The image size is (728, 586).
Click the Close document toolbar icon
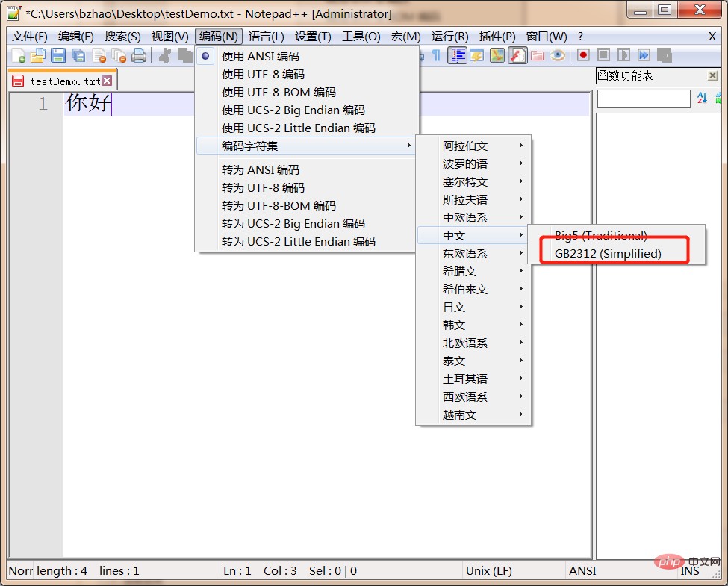click(99, 56)
